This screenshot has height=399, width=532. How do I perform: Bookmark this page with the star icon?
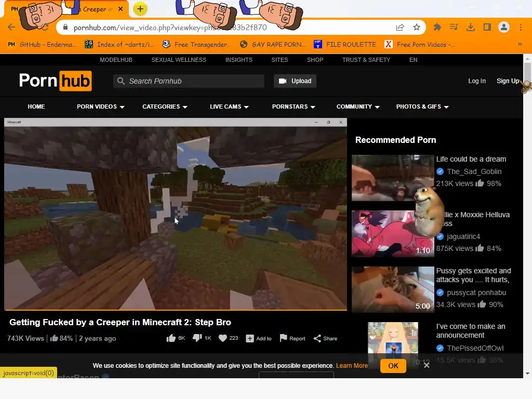417,27
